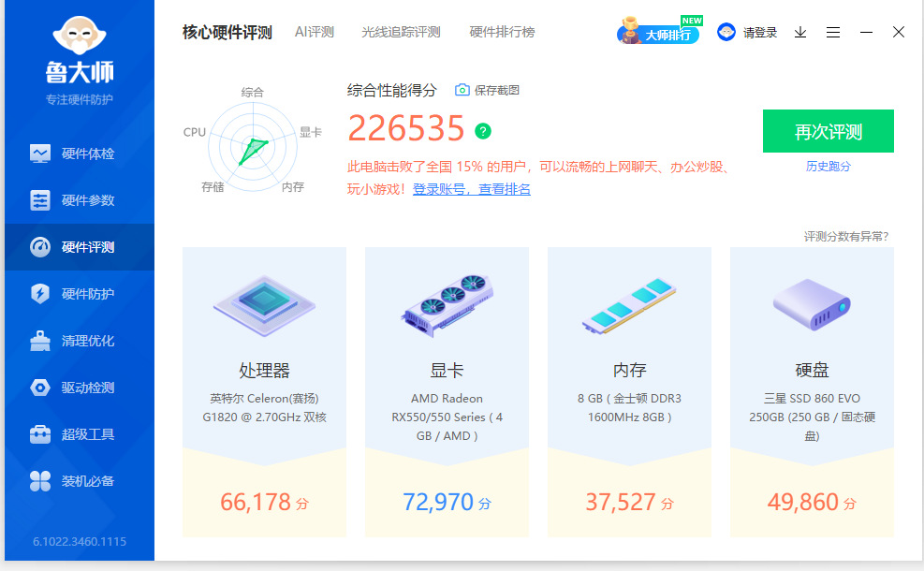
Task: Open the 超级工具 sidebar section
Action: (80, 434)
